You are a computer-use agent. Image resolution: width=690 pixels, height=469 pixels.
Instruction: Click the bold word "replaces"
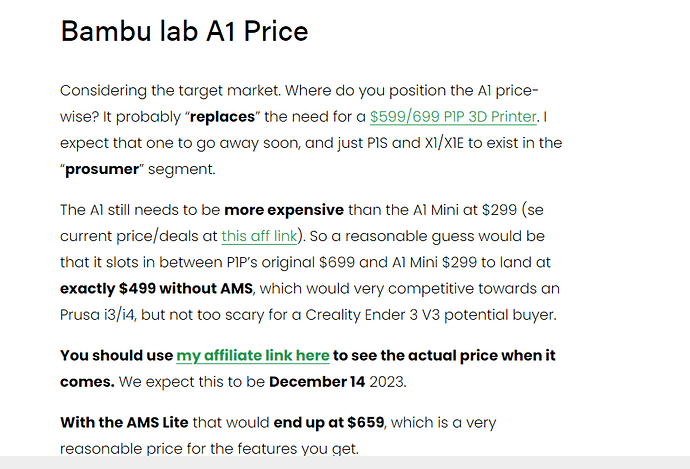[222, 117]
